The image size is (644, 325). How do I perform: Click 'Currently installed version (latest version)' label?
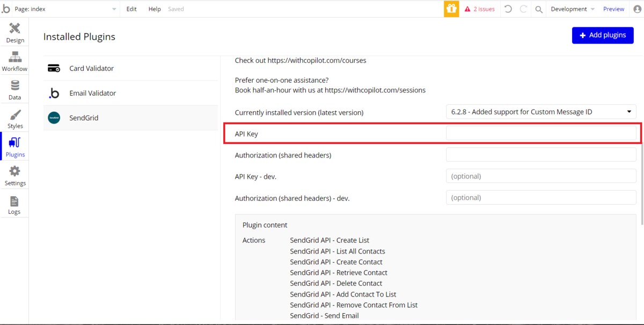coord(299,112)
